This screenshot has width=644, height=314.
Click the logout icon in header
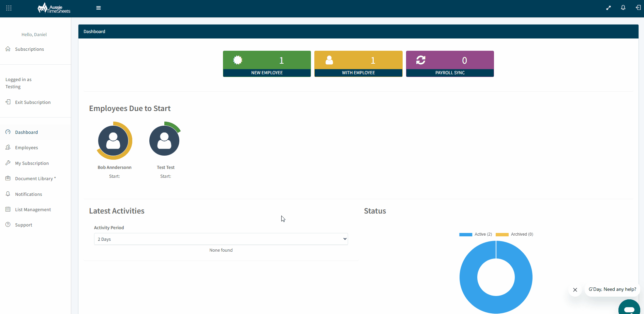[x=638, y=7]
